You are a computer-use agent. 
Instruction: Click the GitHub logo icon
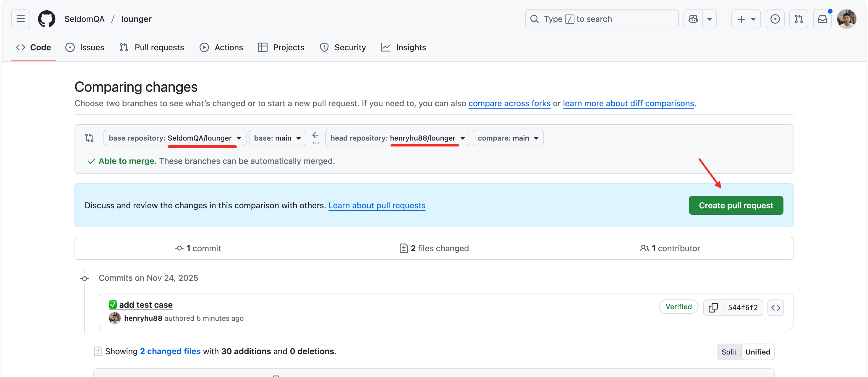tap(46, 19)
